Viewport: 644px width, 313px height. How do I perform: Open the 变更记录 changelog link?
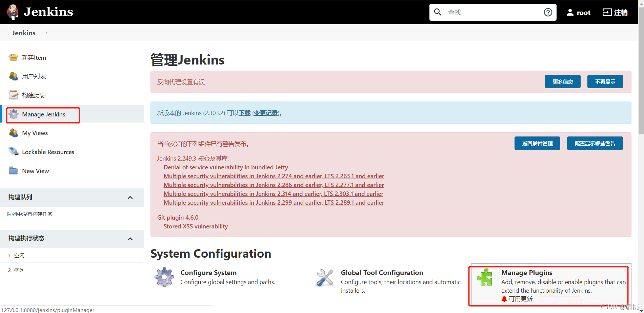pyautogui.click(x=266, y=113)
